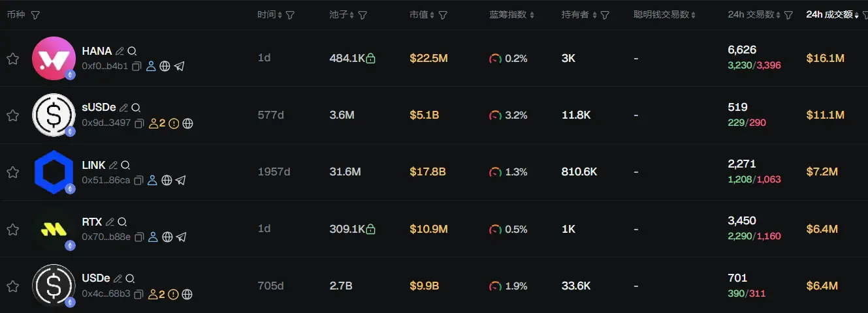Copy the HANA contract address
The height and width of the screenshot is (313, 868).
(x=137, y=67)
